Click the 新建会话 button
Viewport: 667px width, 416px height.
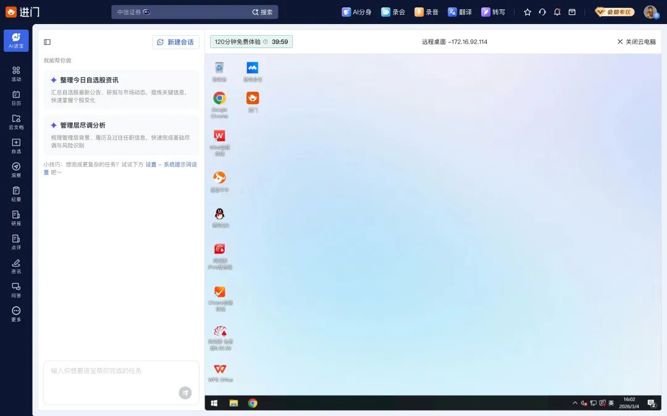coord(176,42)
